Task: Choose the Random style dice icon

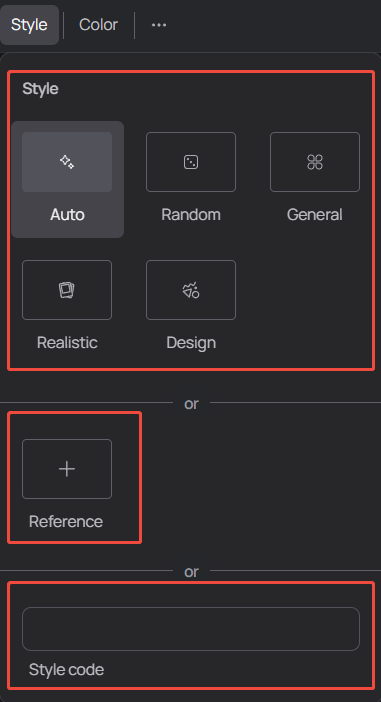Action: (191, 162)
